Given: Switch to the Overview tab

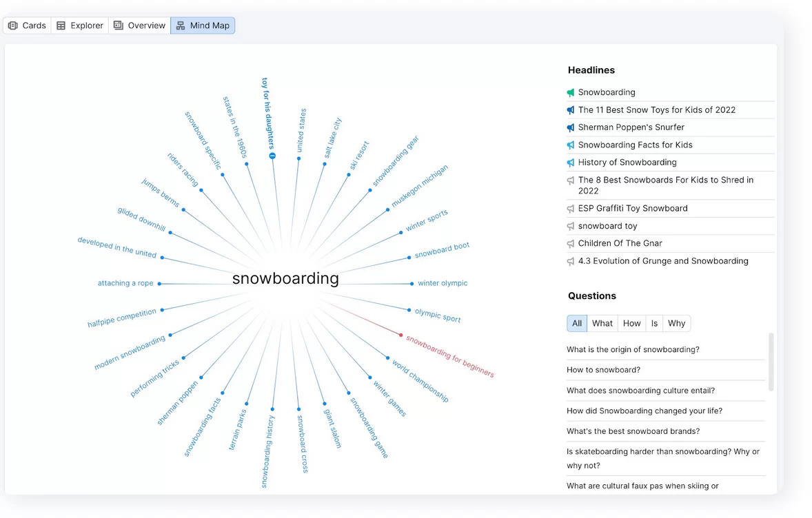Looking at the screenshot, I should coord(139,25).
